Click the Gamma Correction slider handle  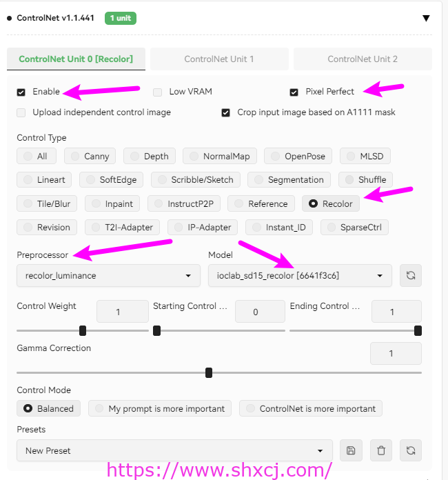(209, 373)
